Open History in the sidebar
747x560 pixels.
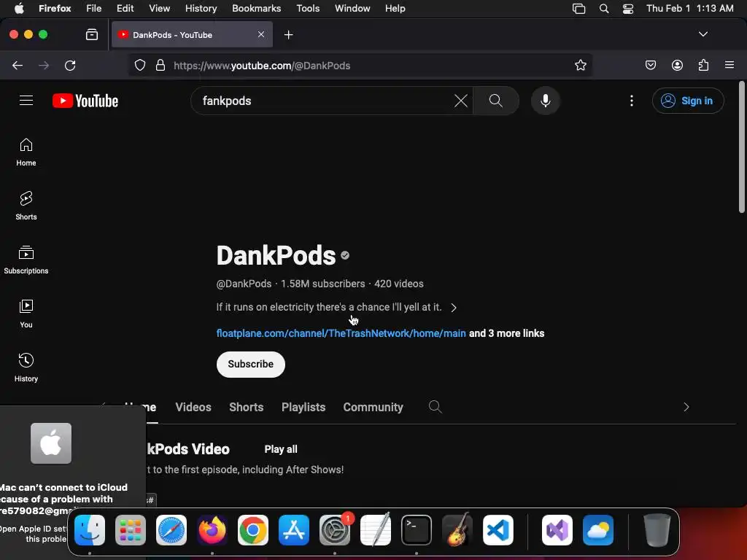pos(26,367)
